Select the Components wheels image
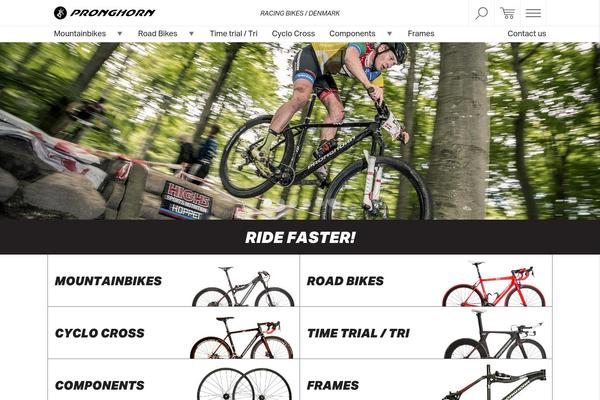Viewport: 600px width, 400px height. (x=244, y=384)
